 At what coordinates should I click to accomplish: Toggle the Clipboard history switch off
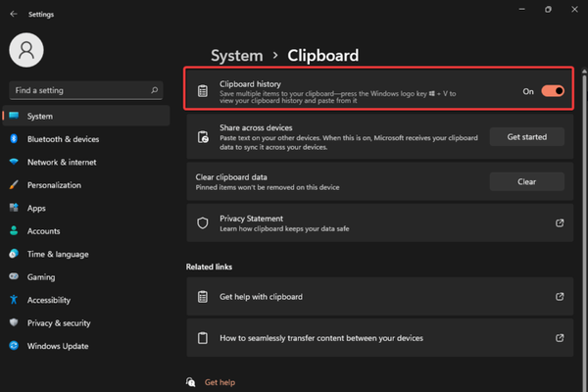click(x=553, y=91)
